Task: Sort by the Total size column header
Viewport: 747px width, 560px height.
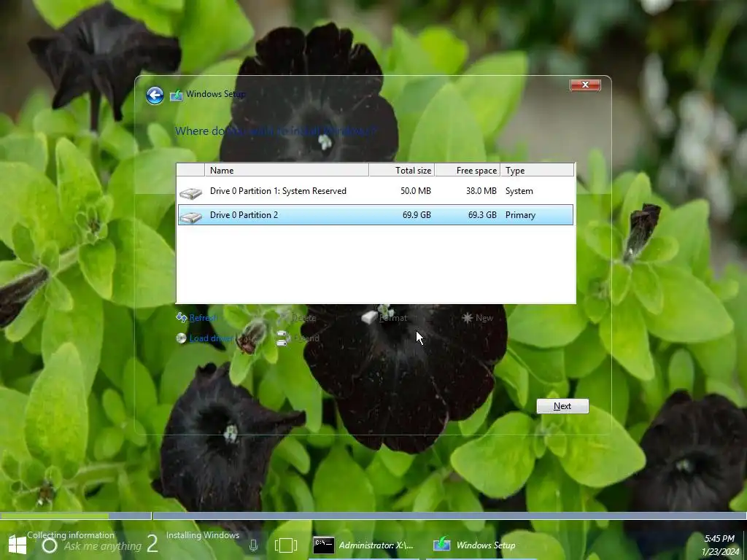Action: pos(402,170)
